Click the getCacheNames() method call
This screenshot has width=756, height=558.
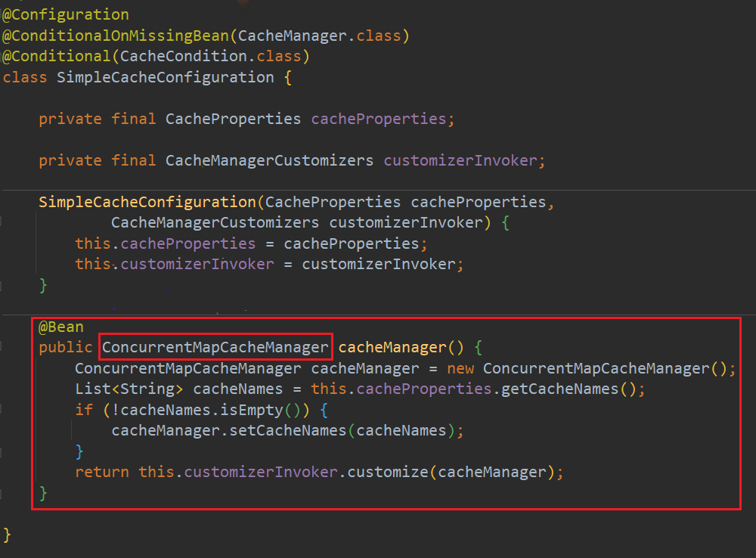point(569,389)
